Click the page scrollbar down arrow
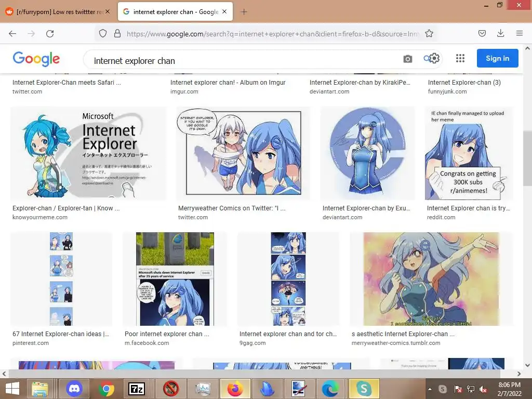This screenshot has height=399, width=532. click(x=527, y=365)
